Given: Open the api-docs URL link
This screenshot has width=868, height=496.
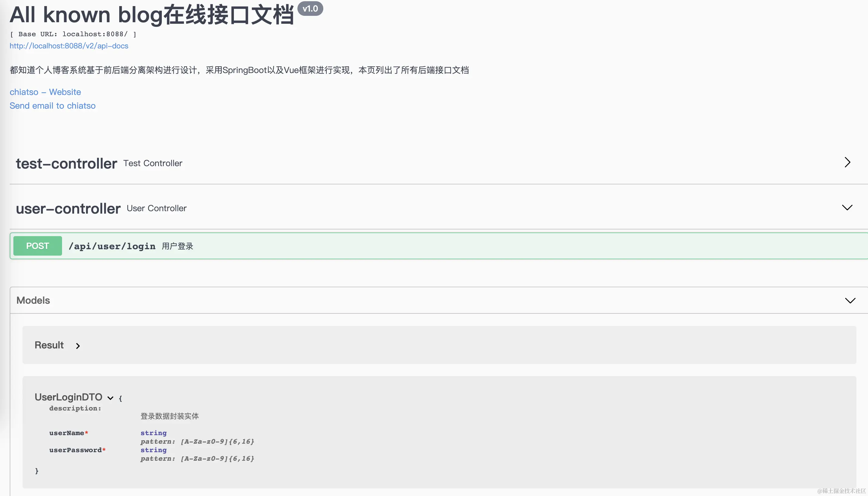Looking at the screenshot, I should [69, 46].
